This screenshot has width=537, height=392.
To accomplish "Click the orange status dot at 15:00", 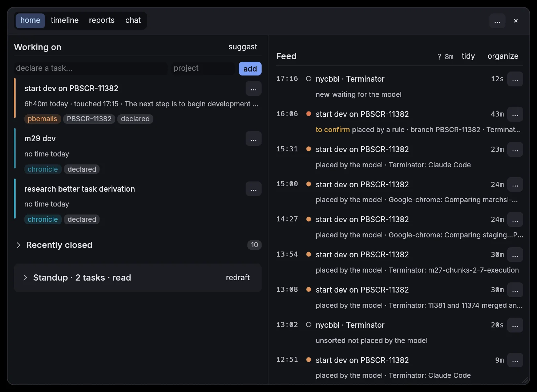I will (x=308, y=184).
